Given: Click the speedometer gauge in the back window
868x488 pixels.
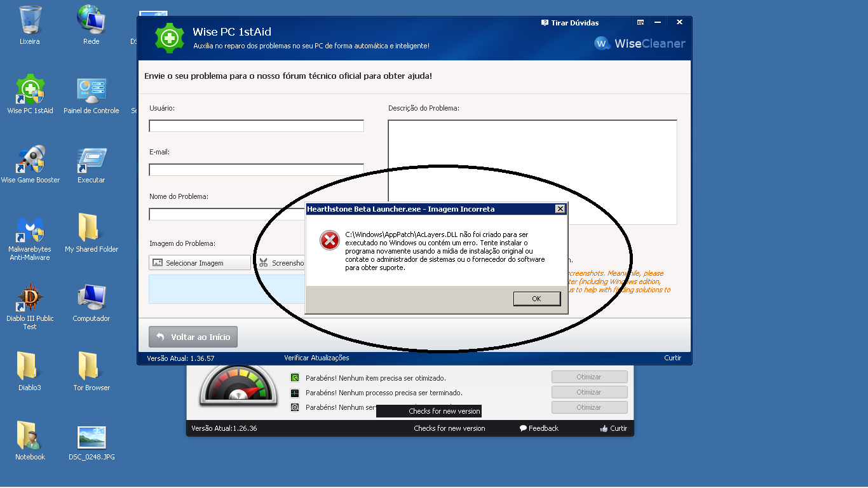Looking at the screenshot, I should (238, 386).
